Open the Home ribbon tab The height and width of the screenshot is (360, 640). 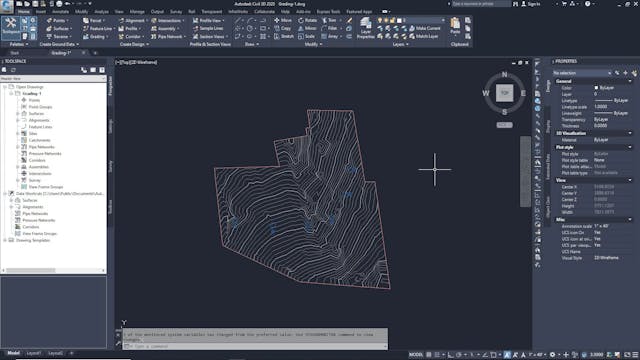[24, 12]
